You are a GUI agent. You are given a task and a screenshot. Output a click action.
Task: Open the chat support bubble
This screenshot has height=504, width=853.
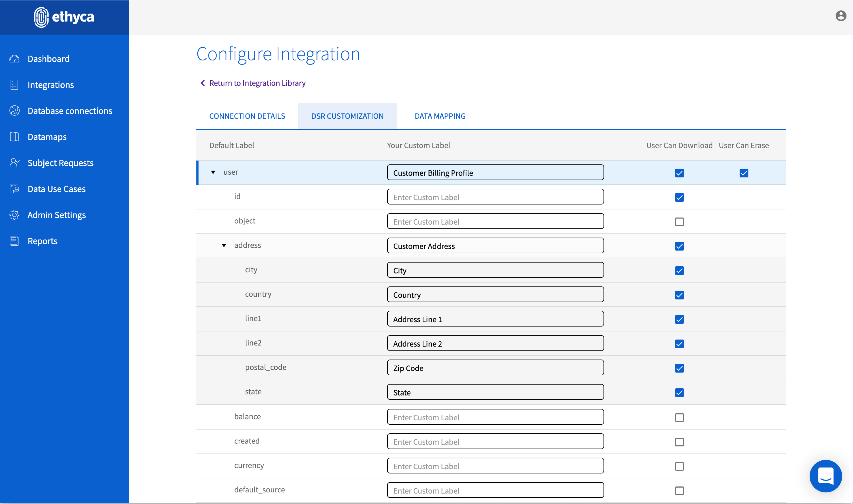pos(826,476)
